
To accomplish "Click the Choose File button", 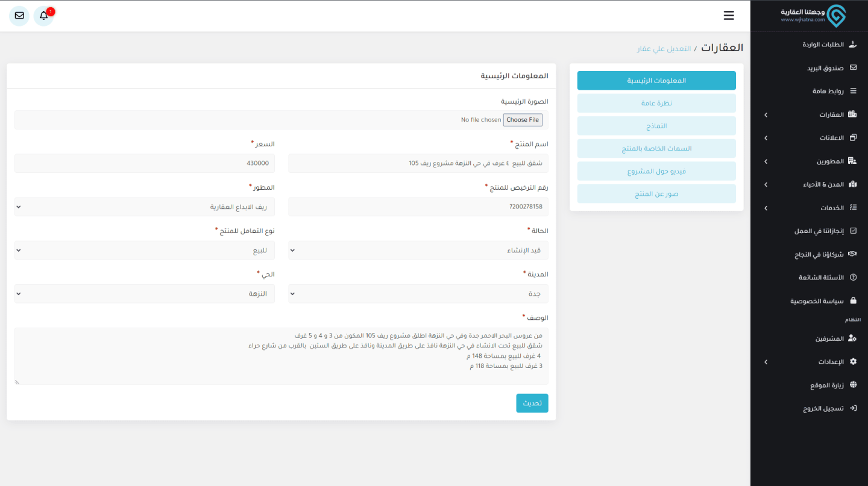I will 523,120.
